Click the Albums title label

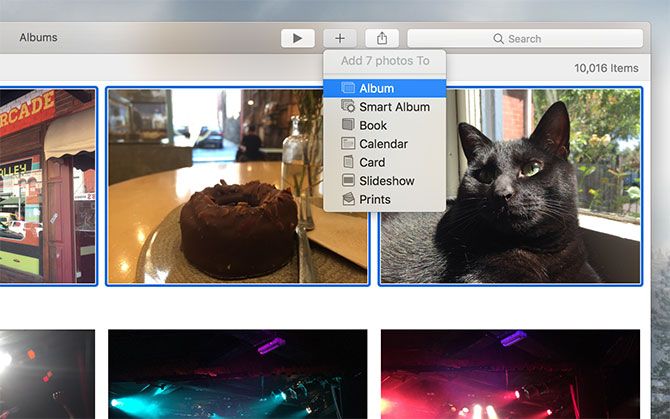tap(38, 38)
